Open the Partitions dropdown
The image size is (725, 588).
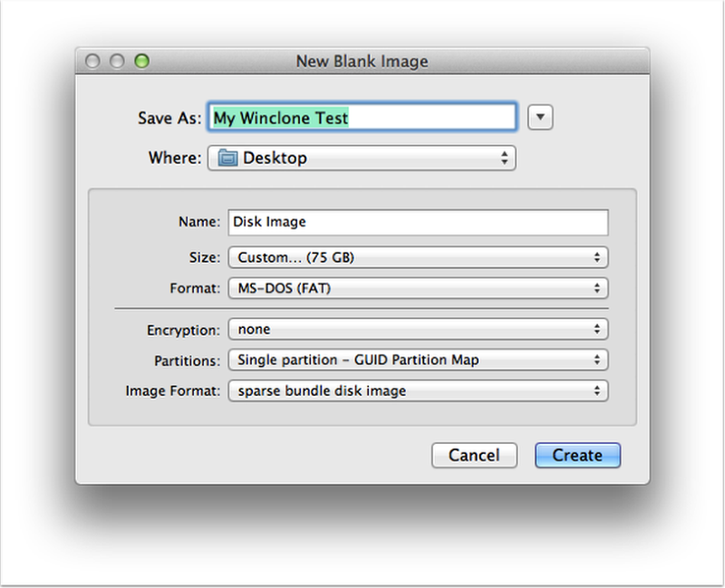[417, 359]
